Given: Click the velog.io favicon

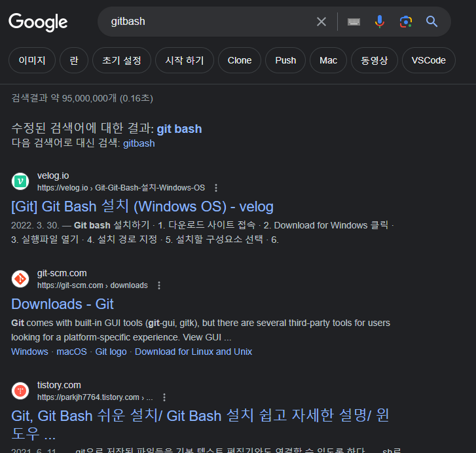Looking at the screenshot, I should tap(20, 181).
